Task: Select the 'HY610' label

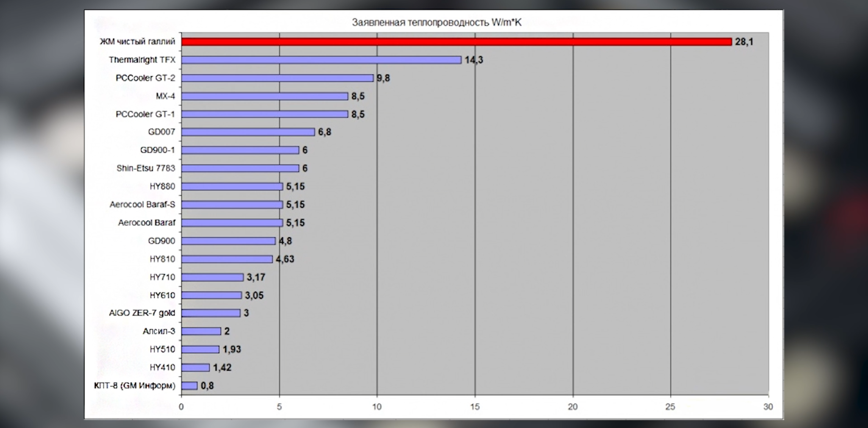Action: pos(162,295)
